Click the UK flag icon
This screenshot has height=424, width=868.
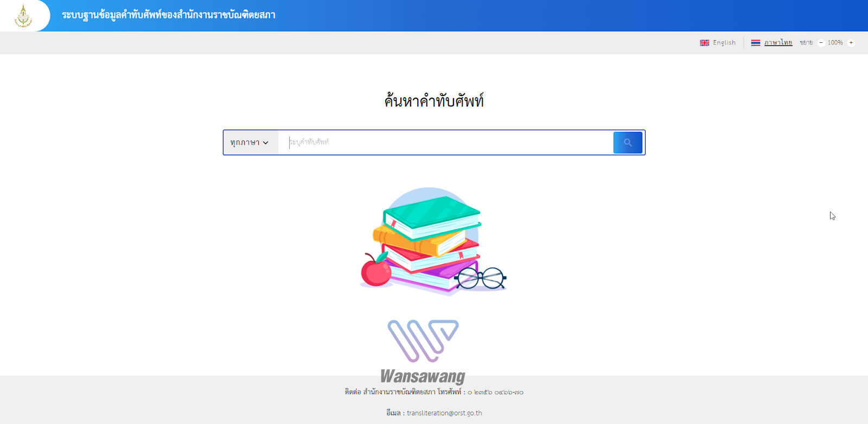705,43
